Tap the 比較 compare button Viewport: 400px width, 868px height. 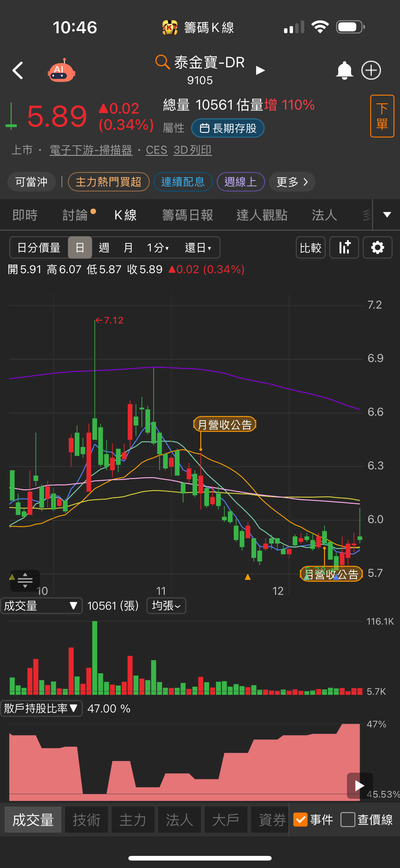coord(310,248)
